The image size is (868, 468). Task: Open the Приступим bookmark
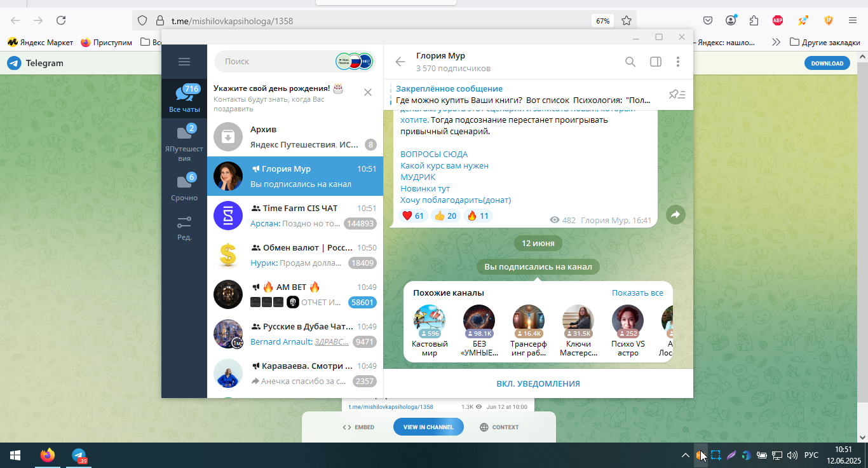coord(106,43)
